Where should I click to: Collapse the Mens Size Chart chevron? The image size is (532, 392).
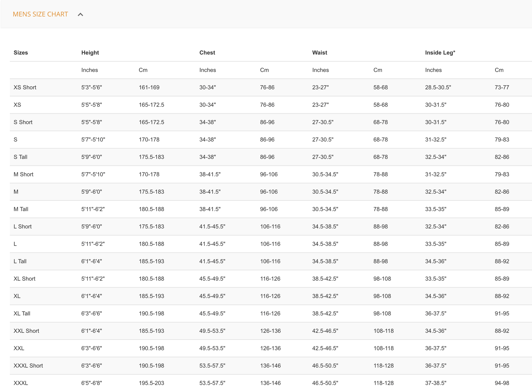tap(80, 14)
